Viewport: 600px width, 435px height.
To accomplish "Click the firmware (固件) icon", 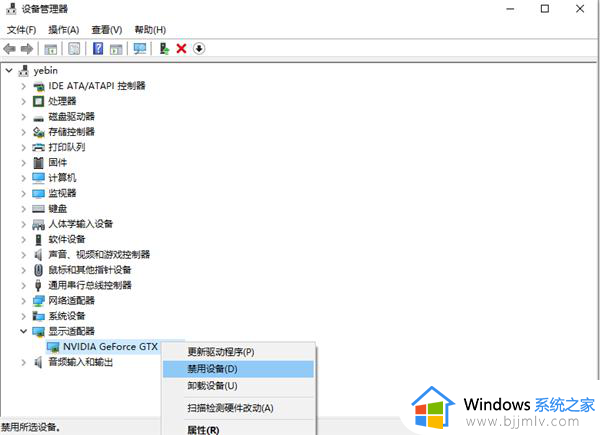I will tap(38, 163).
